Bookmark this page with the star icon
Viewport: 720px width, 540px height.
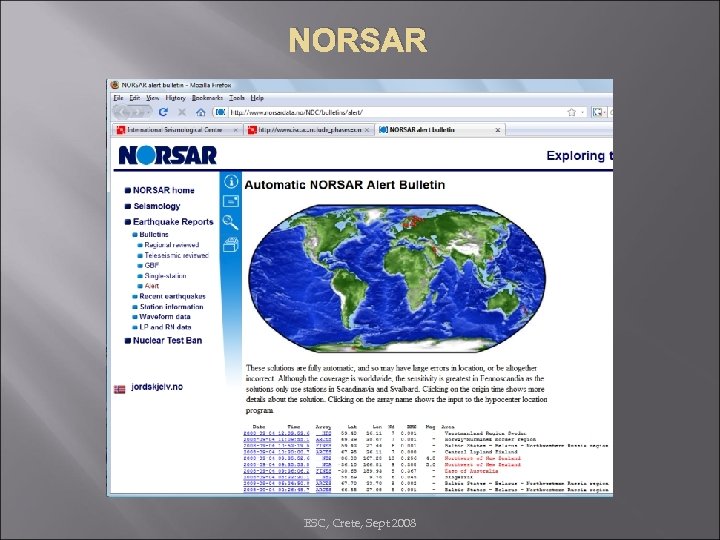click(x=571, y=112)
